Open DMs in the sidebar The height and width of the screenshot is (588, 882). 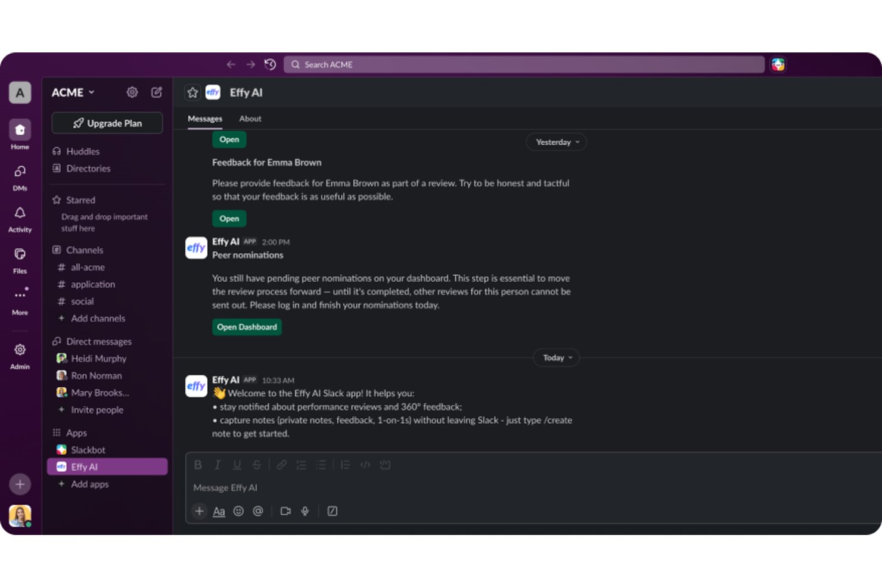(x=20, y=178)
